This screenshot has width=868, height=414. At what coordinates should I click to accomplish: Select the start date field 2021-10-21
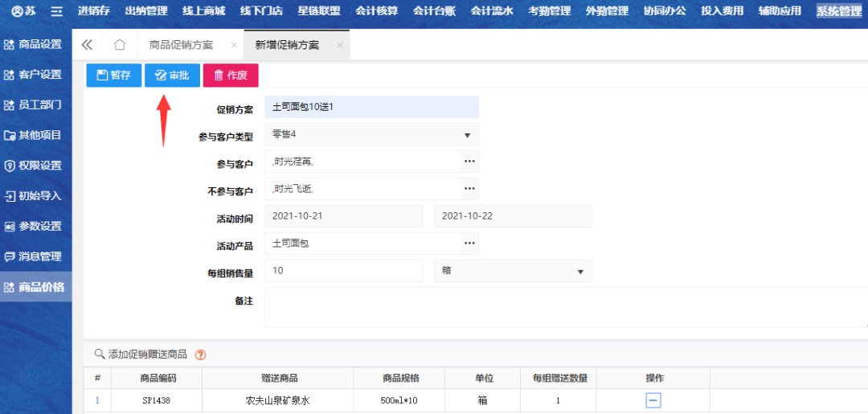coord(343,216)
